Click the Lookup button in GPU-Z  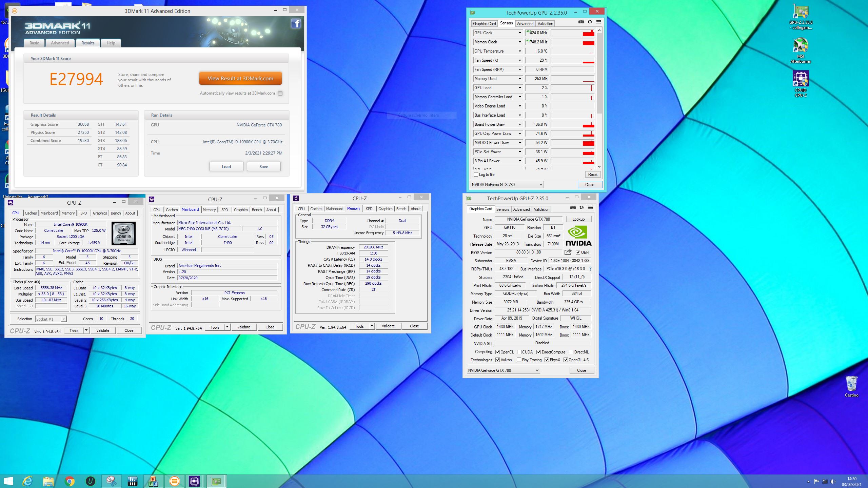point(578,219)
